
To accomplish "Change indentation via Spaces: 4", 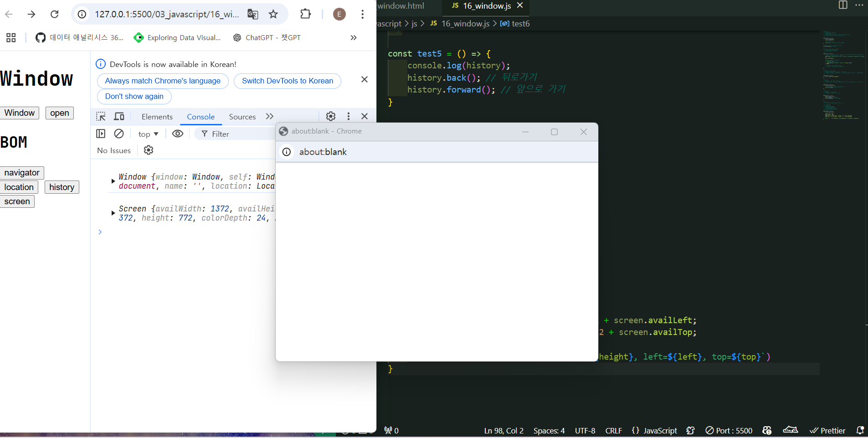I will point(549,430).
